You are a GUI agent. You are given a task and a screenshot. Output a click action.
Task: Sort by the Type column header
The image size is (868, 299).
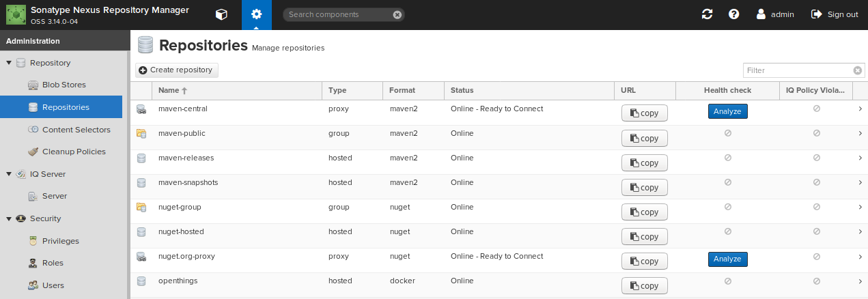[x=352, y=90]
